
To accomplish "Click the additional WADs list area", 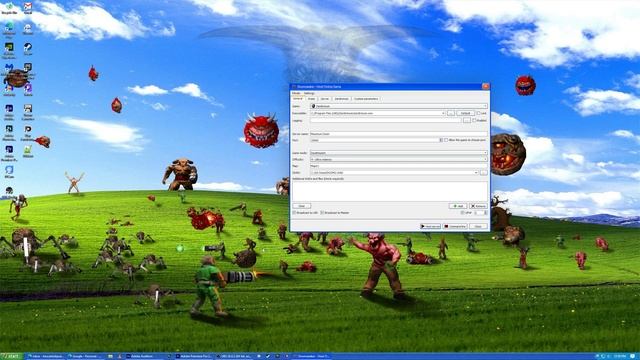I will click(x=390, y=191).
